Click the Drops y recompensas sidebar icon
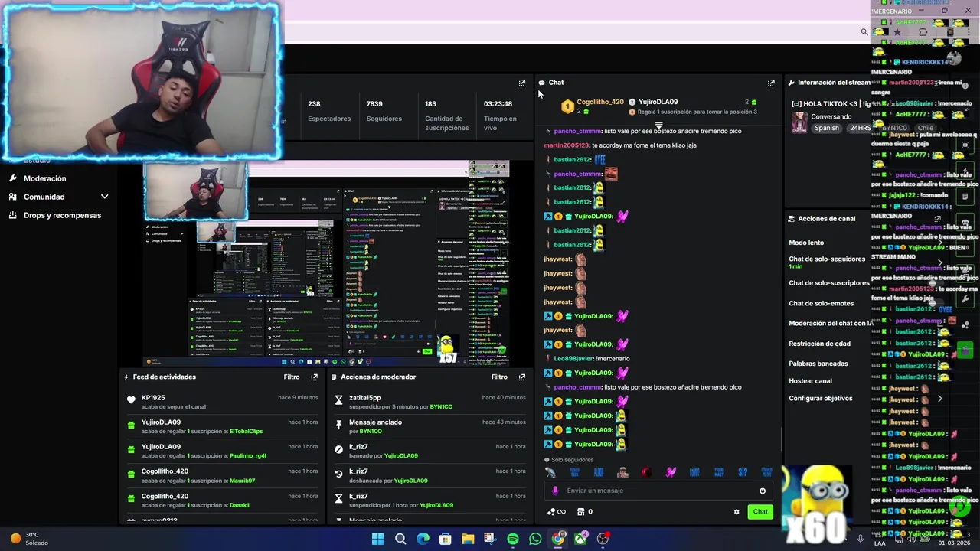Viewport: 980px width, 551px height. click(13, 215)
